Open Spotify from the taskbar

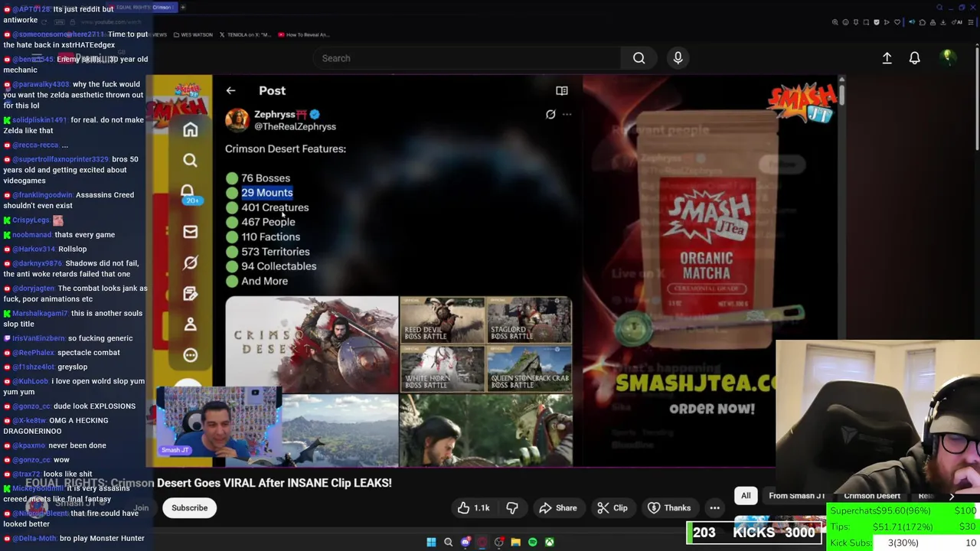(532, 543)
